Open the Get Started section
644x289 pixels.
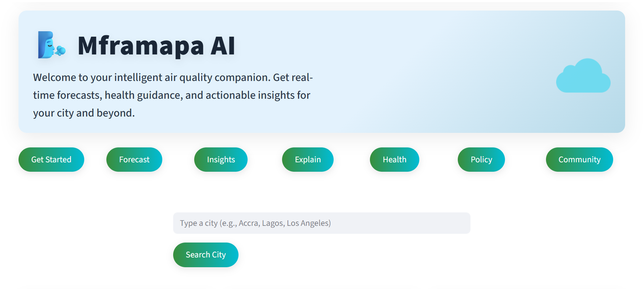coord(51,160)
